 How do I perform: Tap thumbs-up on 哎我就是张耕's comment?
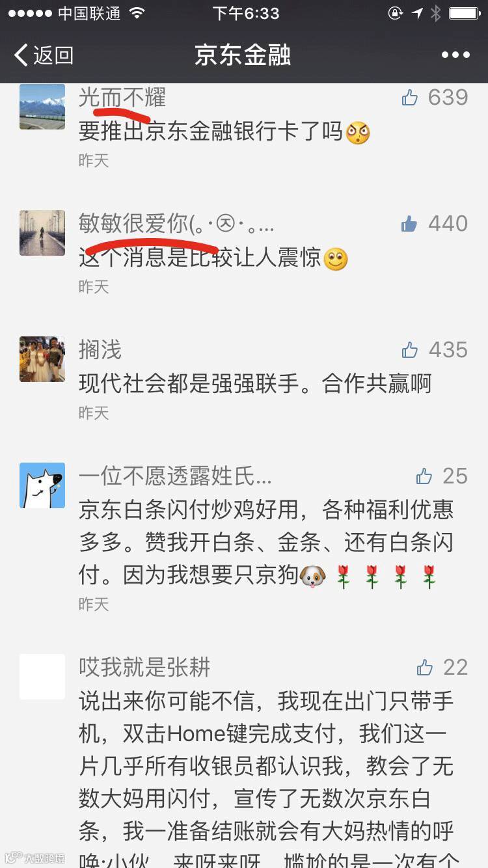pos(424,668)
